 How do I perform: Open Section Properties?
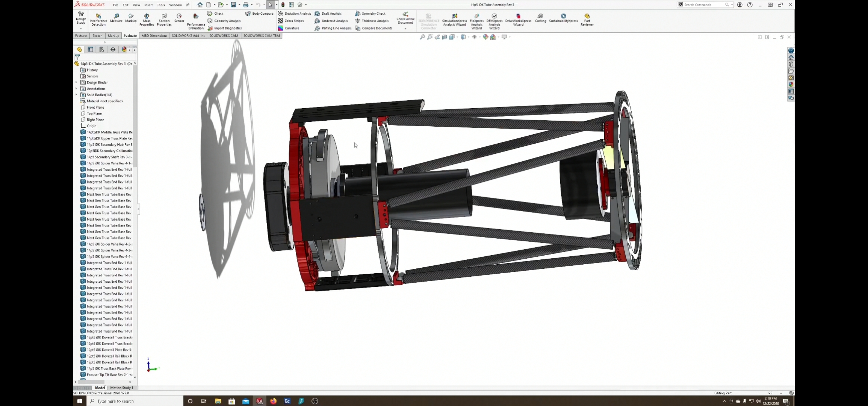point(164,20)
